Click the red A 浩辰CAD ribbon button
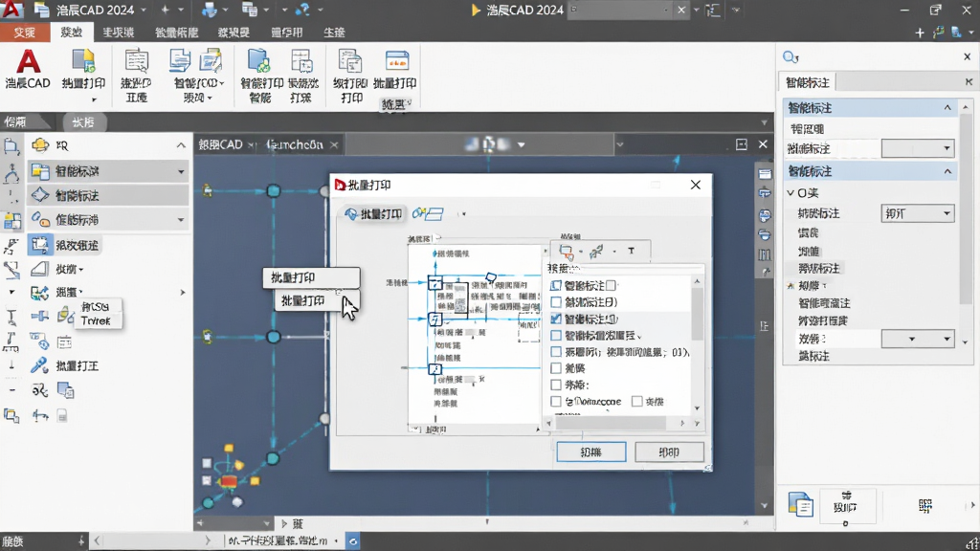Image resolution: width=980 pixels, height=551 pixels. [28, 69]
